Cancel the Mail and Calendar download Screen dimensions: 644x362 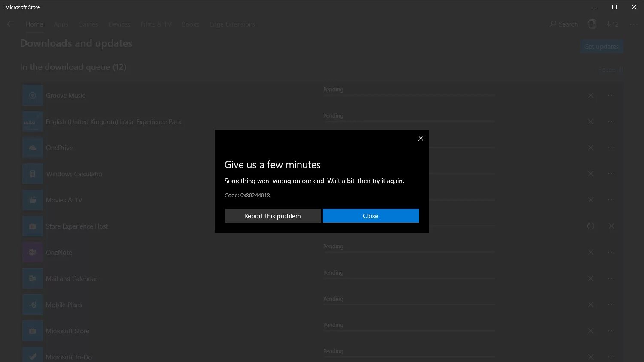coord(591,278)
